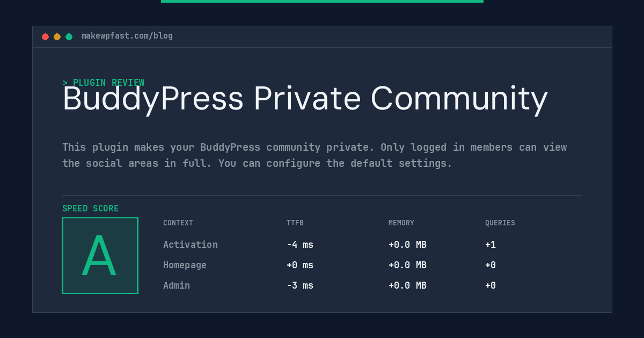Click the Admin queries '+0' value
Screen dimensions: 644x338
coord(491,285)
